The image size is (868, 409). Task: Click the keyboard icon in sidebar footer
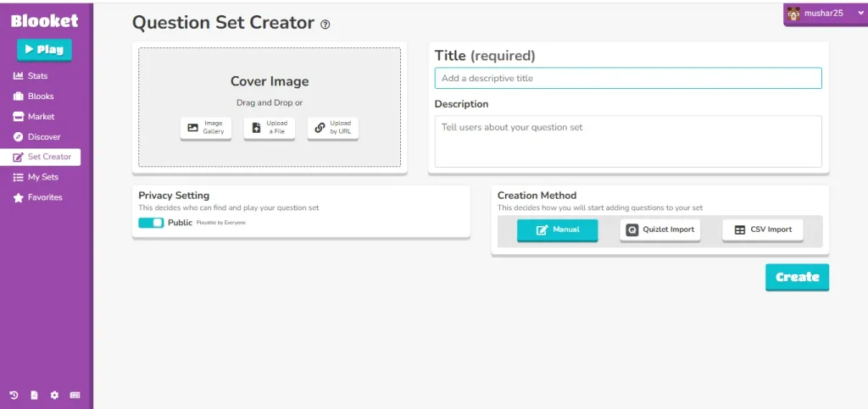[x=75, y=395]
